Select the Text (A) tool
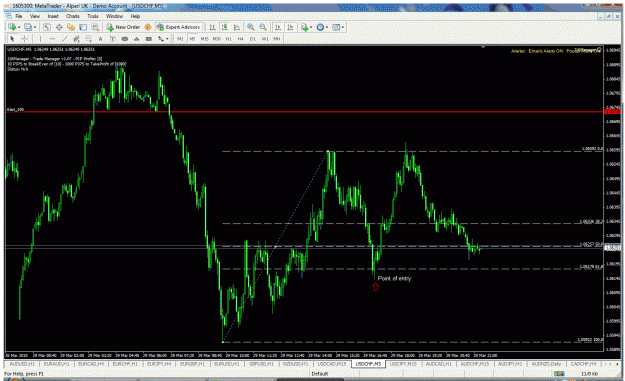The image size is (625, 381). 100,39
